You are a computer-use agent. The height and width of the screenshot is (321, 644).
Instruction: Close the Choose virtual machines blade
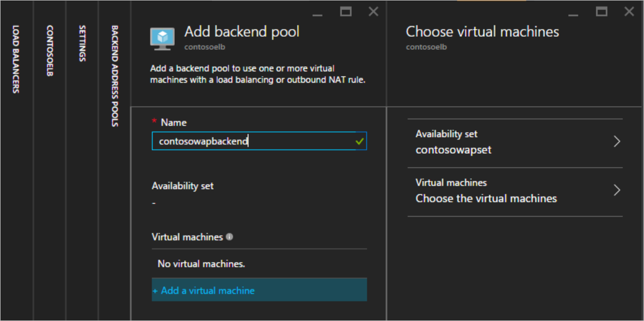point(629,11)
